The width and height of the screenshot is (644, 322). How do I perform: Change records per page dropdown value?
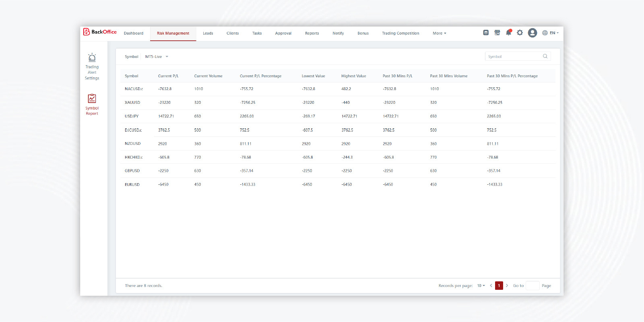point(481,286)
